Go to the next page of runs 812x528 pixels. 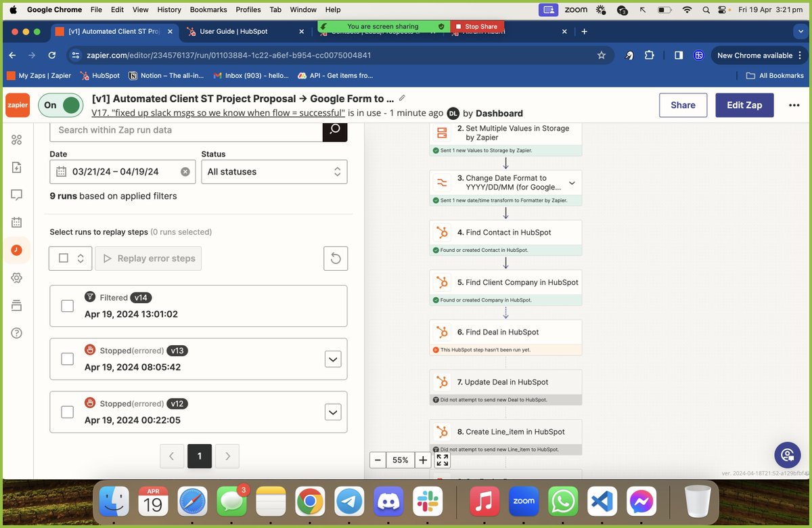227,456
